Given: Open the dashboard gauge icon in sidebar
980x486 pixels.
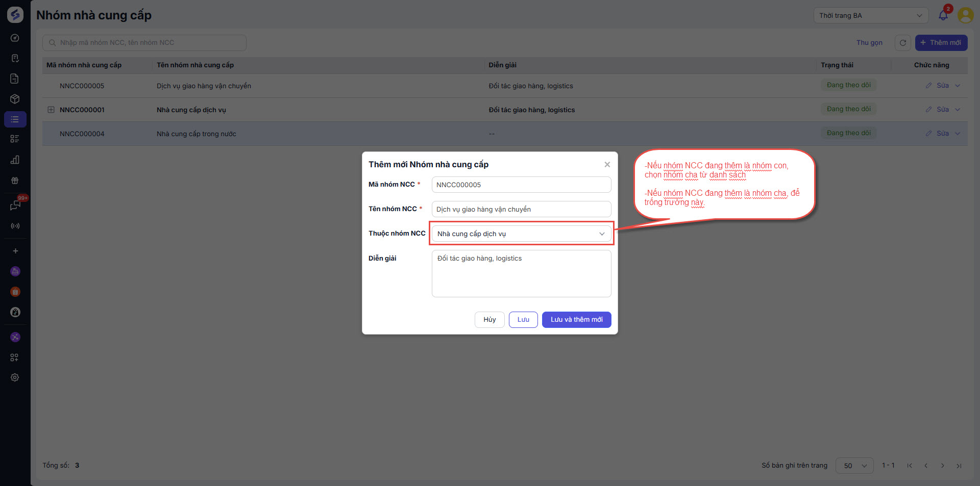Looking at the screenshot, I should pyautogui.click(x=15, y=38).
